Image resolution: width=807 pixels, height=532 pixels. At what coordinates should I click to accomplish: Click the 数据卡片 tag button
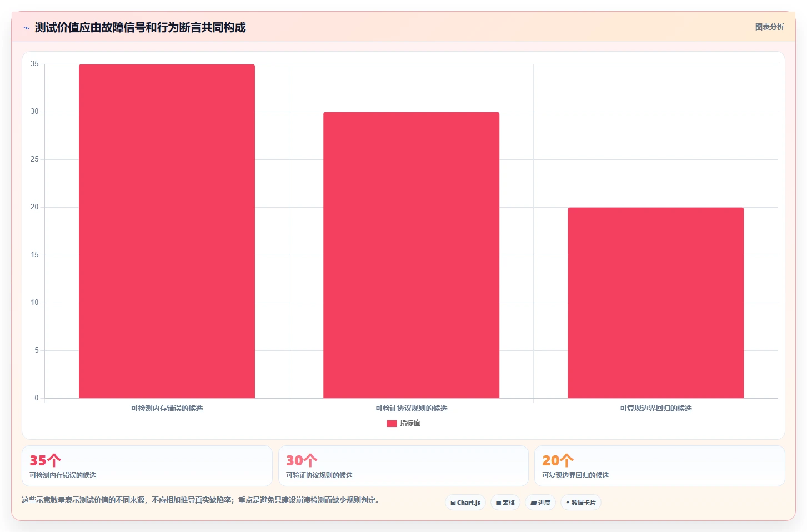click(581, 503)
